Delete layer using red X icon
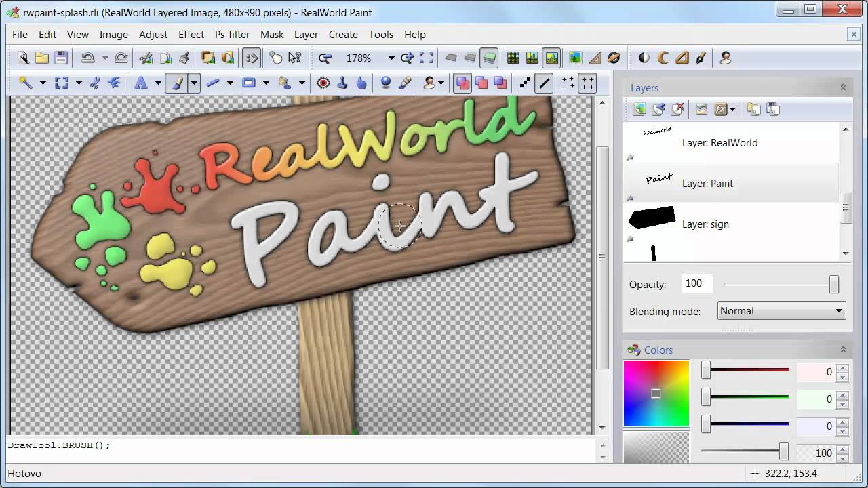 tap(677, 109)
